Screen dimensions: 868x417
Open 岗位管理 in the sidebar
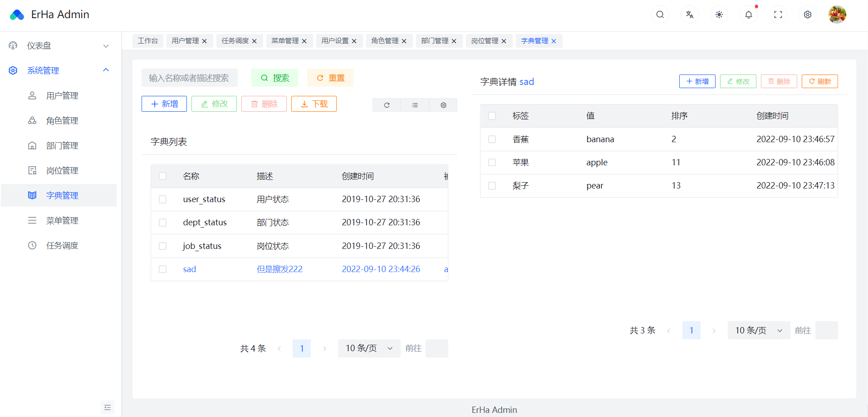59,170
